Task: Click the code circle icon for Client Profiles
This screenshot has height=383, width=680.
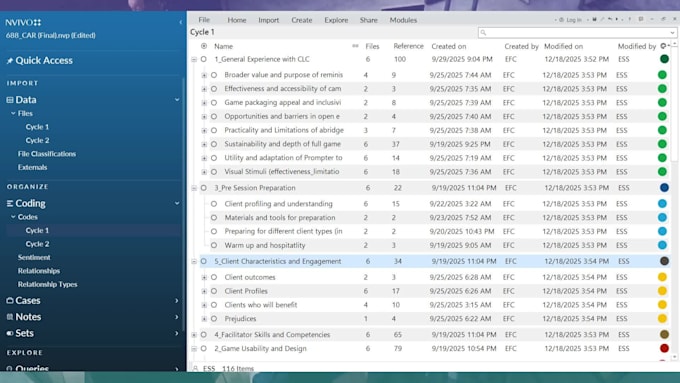Action: click(x=214, y=291)
